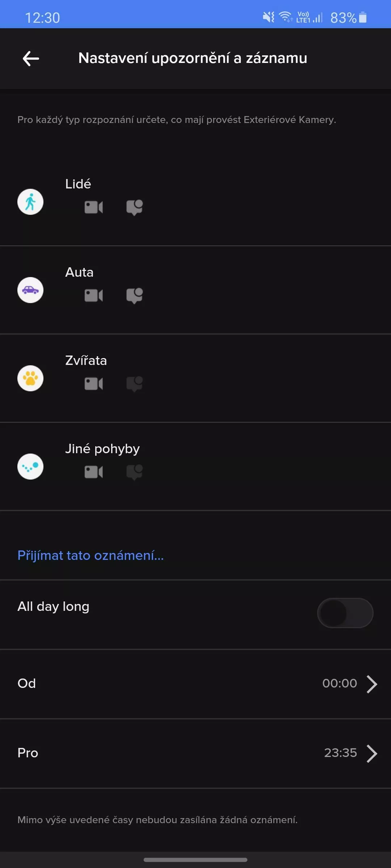Screen dimensions: 391x868
Task: Toggle notification bubble for Lidé
Action: coord(134,208)
